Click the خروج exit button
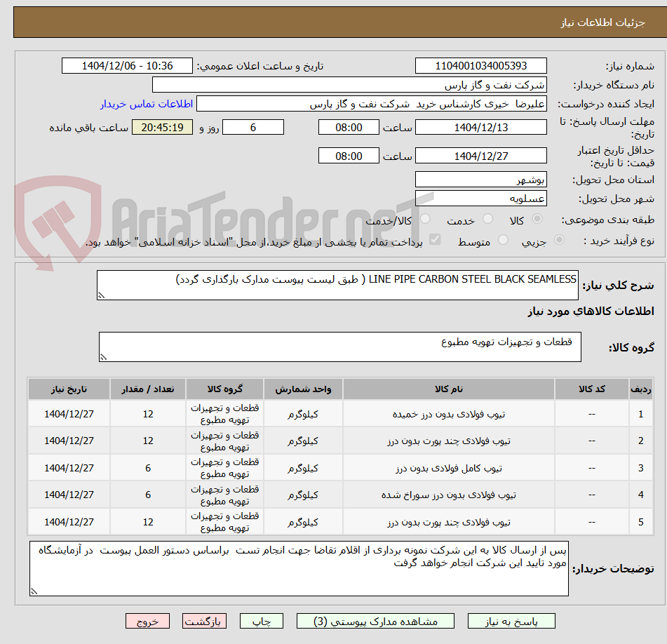This screenshot has width=667, height=644. [x=147, y=621]
